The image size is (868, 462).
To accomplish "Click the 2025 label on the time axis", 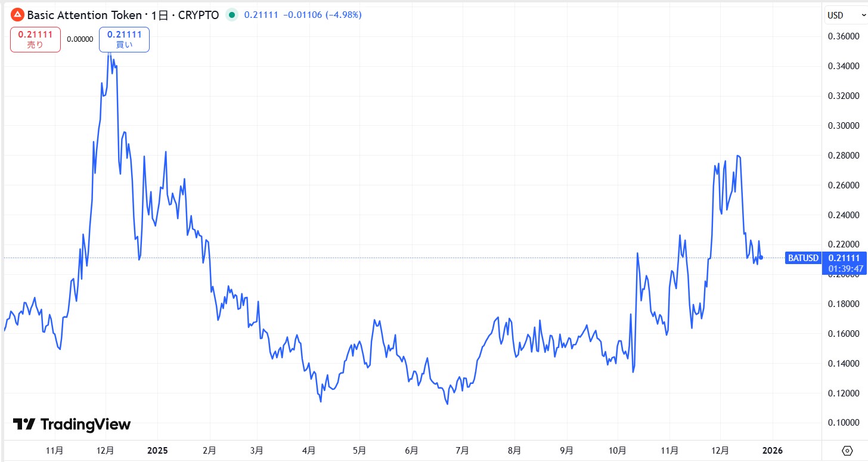I will coord(157,450).
